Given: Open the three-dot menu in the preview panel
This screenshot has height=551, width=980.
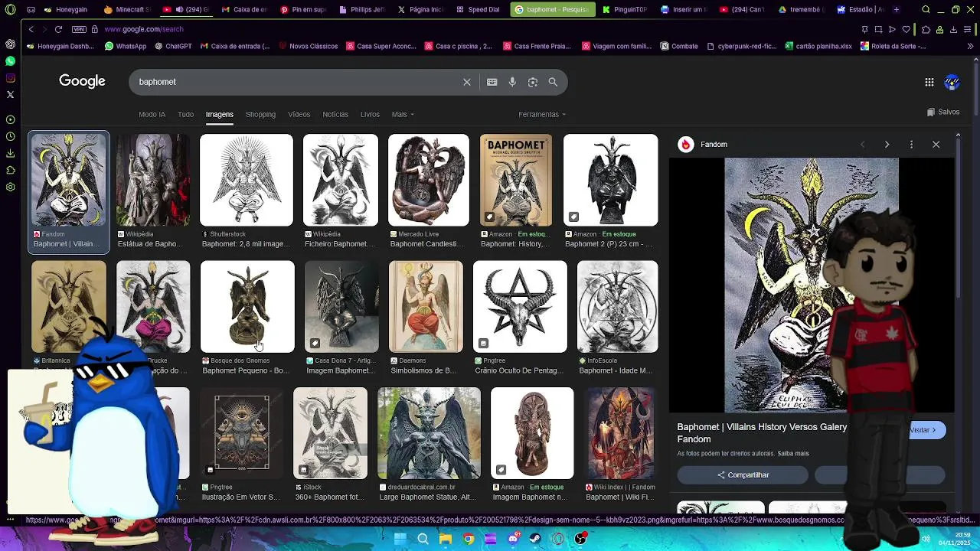Looking at the screenshot, I should pyautogui.click(x=911, y=144).
